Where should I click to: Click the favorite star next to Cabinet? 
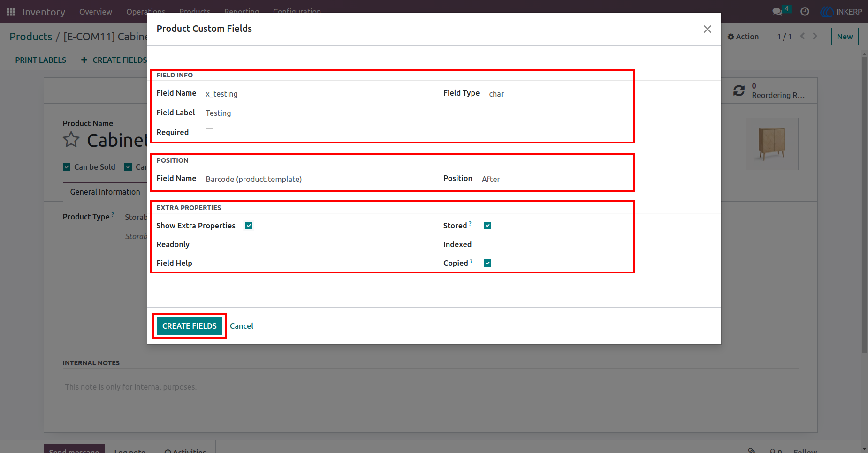point(71,140)
